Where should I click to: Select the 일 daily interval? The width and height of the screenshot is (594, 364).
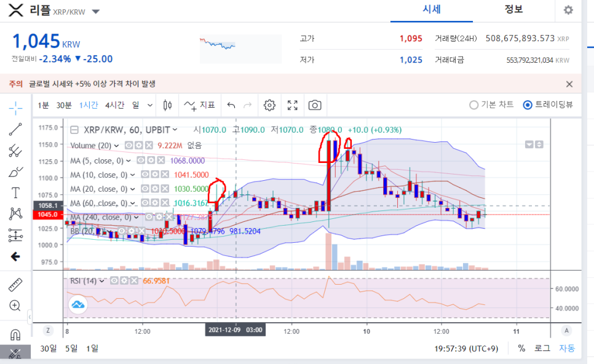click(x=136, y=105)
